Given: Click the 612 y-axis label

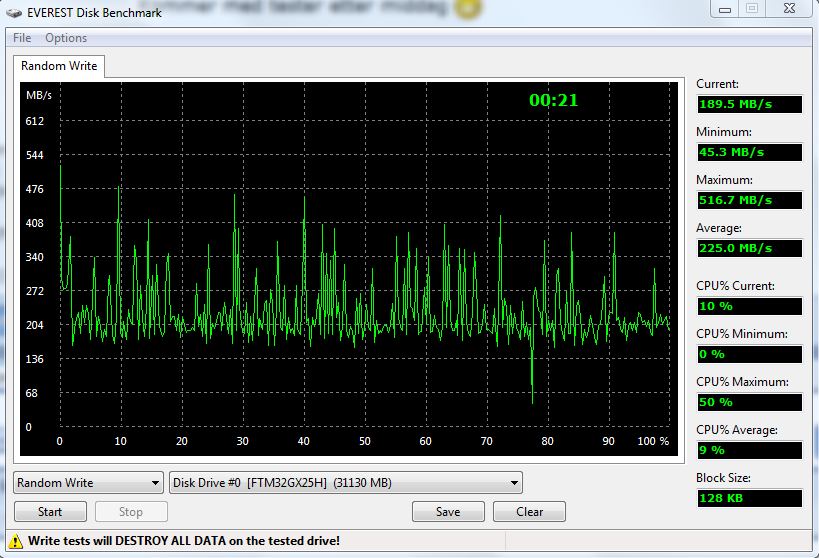Looking at the screenshot, I should pos(34,121).
